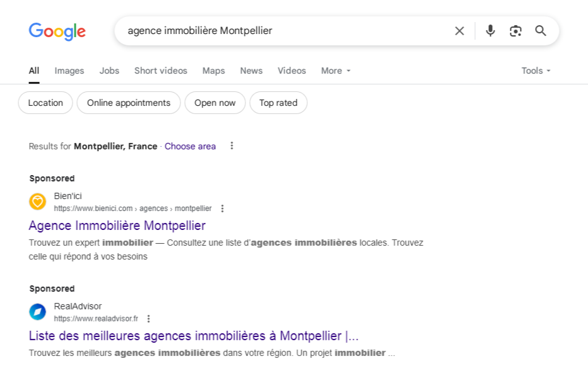Switch to the Maps tab

[x=213, y=71]
